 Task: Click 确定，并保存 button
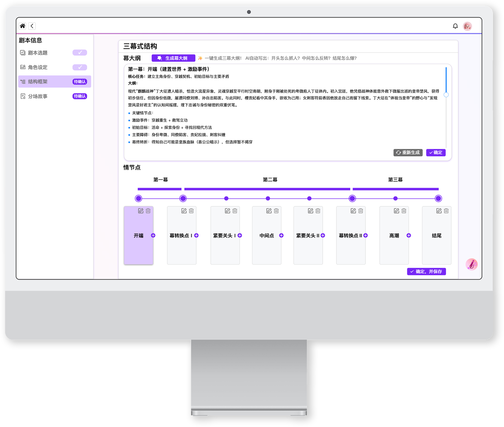pyautogui.click(x=427, y=272)
